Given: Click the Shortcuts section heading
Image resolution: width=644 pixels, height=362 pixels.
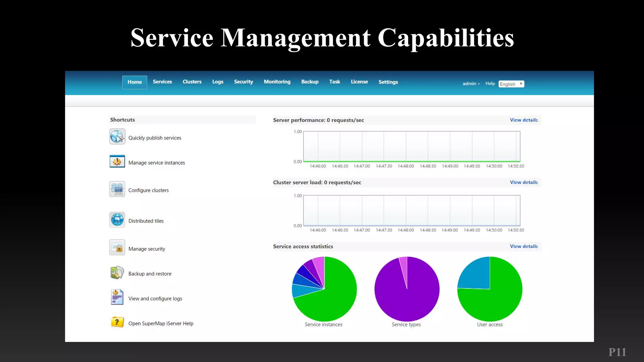Looking at the screenshot, I should 122,120.
